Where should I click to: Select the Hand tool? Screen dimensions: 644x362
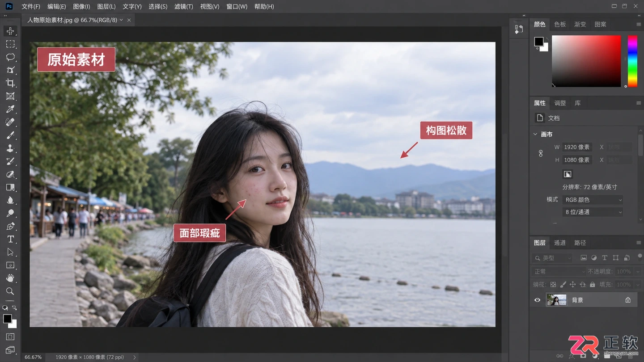pyautogui.click(x=10, y=278)
